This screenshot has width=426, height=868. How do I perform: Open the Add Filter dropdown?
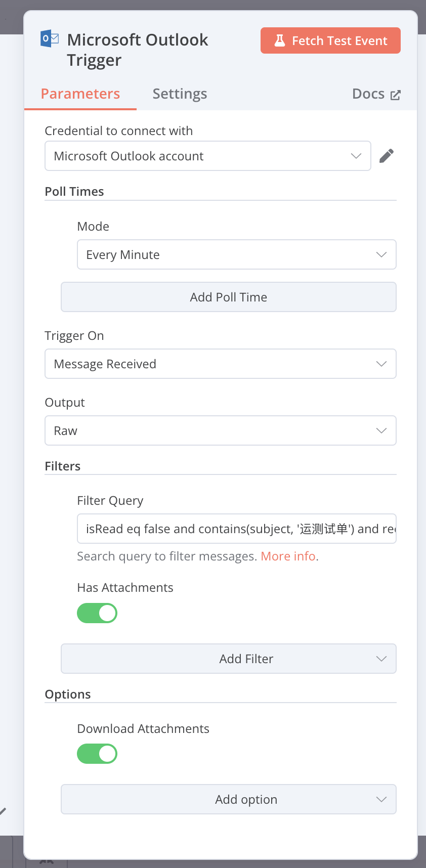[229, 659]
